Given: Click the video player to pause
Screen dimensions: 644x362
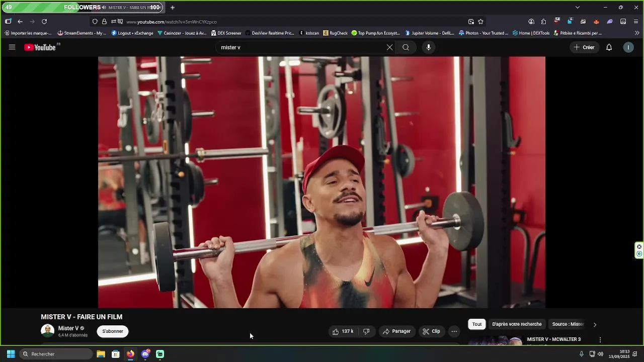Looking at the screenshot, I should click(321, 182).
